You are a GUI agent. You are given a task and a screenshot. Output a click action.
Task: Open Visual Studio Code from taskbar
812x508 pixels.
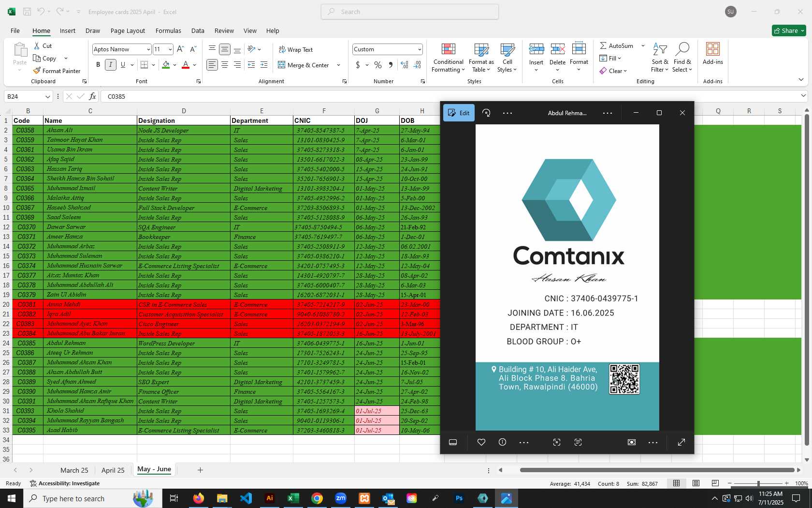pos(246,498)
